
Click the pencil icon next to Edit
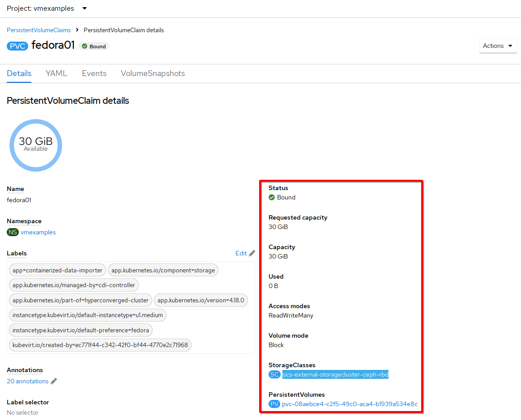tap(252, 253)
